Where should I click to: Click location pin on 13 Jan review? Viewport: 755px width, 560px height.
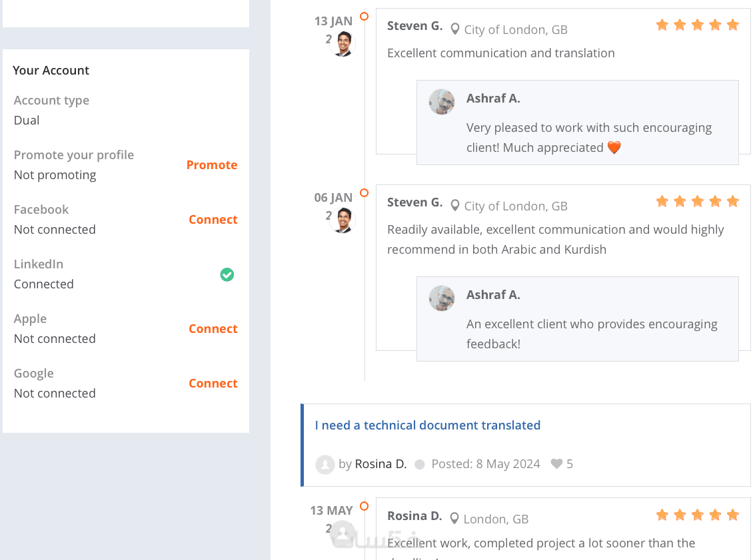455,29
